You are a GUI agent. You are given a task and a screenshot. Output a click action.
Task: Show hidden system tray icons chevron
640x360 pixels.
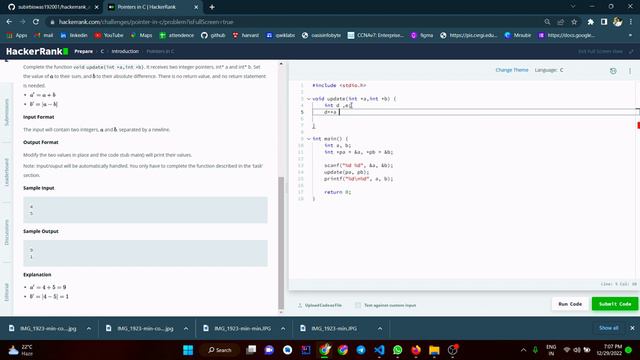pos(523,350)
